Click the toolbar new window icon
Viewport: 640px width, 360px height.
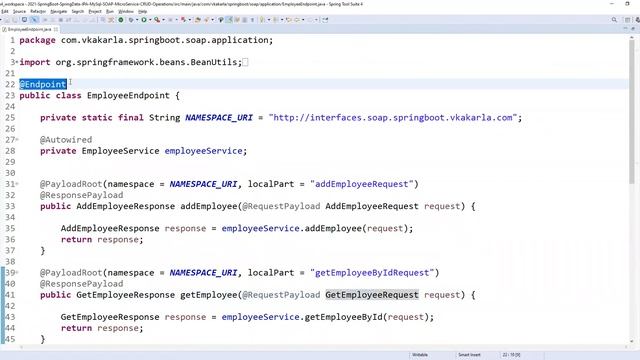[x=325, y=20]
